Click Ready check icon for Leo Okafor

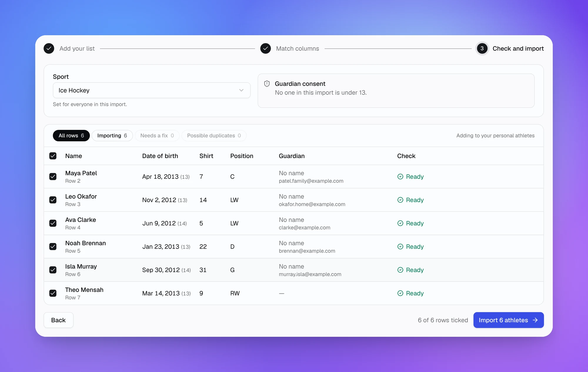click(x=400, y=200)
